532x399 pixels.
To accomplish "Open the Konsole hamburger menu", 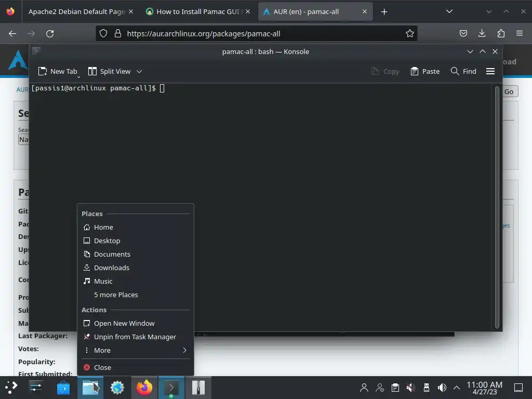I will [x=490, y=71].
